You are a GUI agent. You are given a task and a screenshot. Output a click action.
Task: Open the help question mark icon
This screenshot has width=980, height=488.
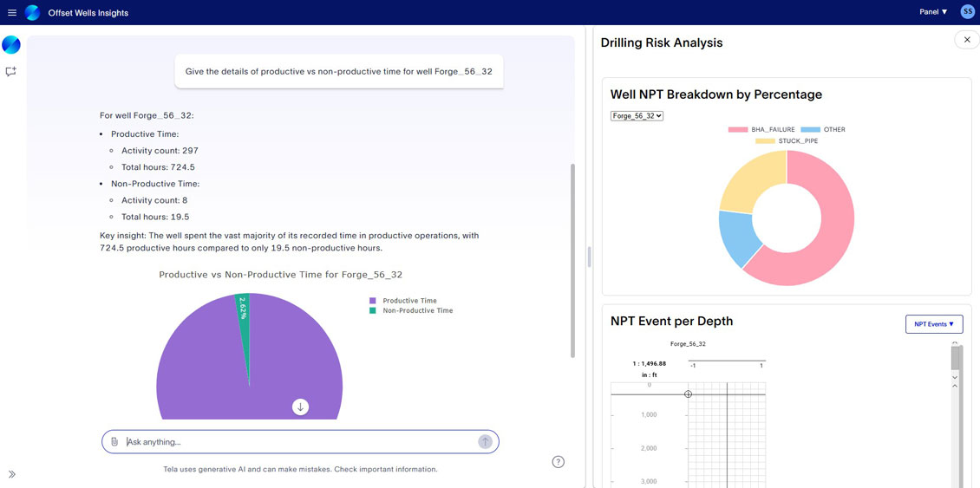point(559,462)
